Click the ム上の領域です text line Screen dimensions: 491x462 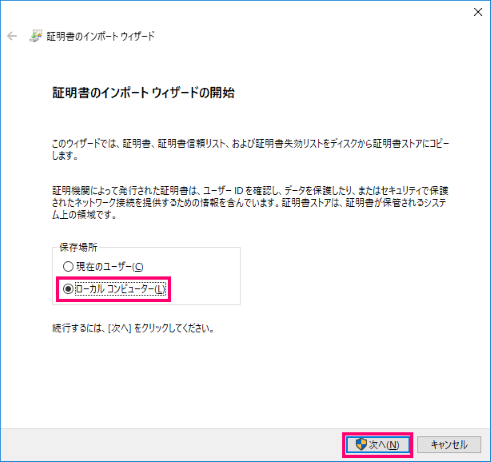point(84,215)
